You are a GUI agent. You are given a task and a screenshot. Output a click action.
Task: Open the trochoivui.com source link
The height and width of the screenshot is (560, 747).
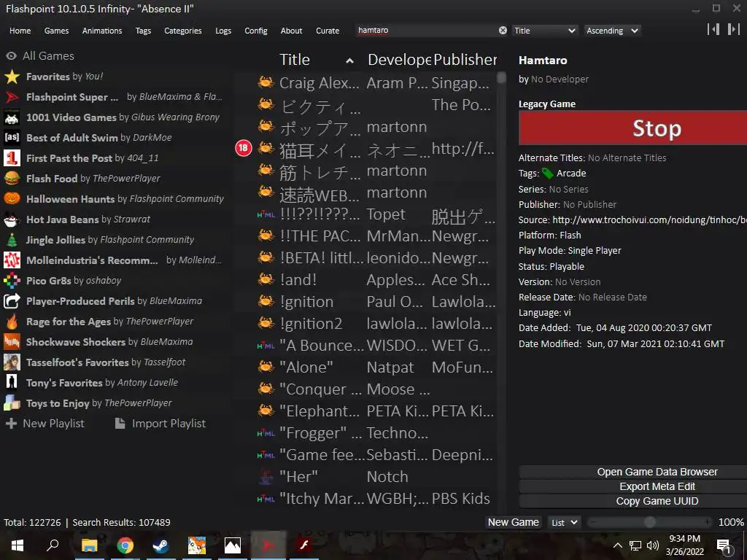coord(649,220)
